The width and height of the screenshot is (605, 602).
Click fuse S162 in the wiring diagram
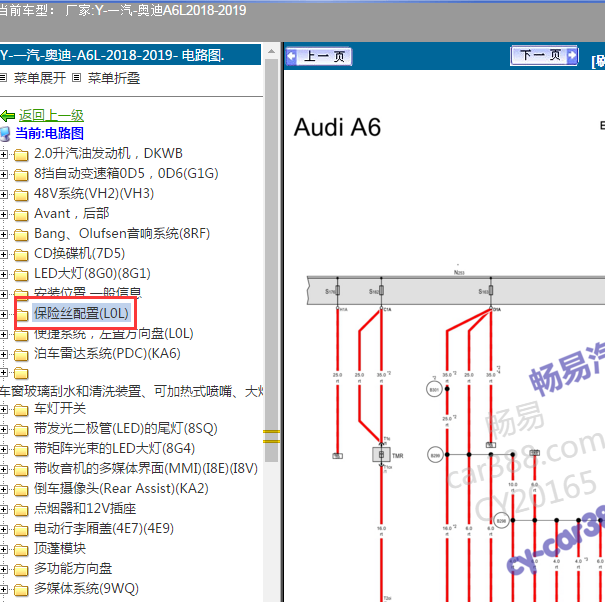381,291
